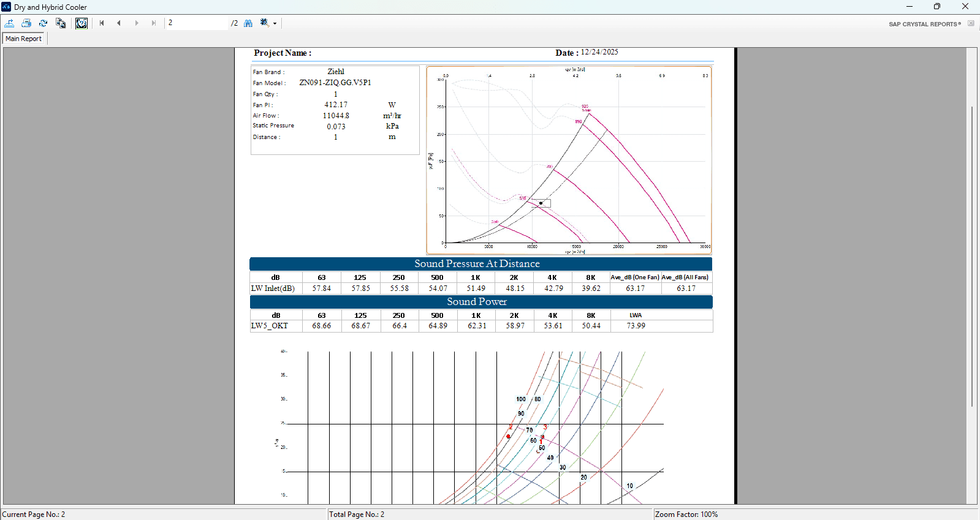
Task: Click the 'Project Name :' label
Action: [283, 53]
